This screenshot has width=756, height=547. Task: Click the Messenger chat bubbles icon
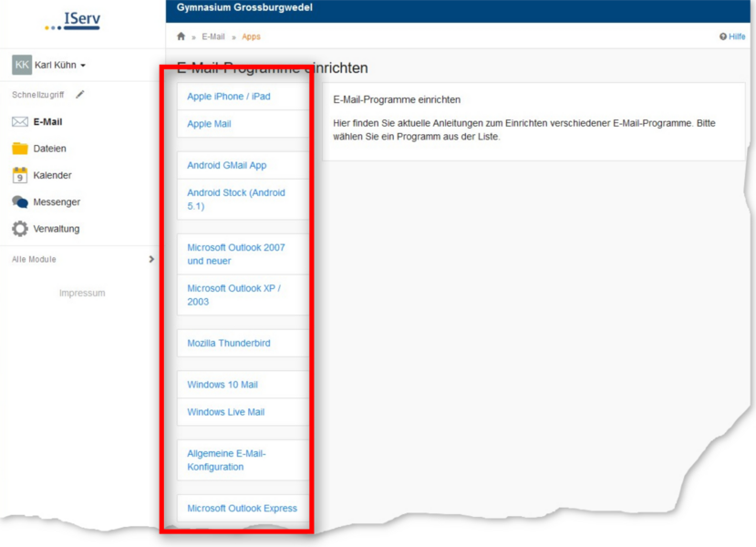[20, 202]
